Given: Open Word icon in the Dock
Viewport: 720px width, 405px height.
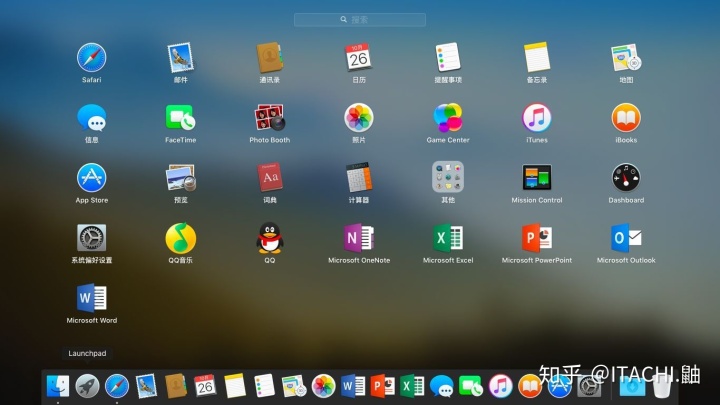Looking at the screenshot, I should pos(353,386).
